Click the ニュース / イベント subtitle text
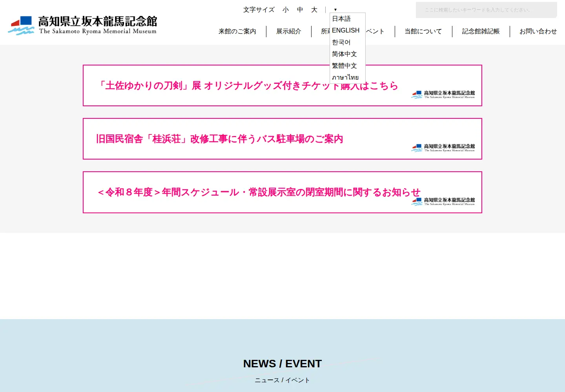This screenshot has height=392, width=565. pyautogui.click(x=282, y=380)
